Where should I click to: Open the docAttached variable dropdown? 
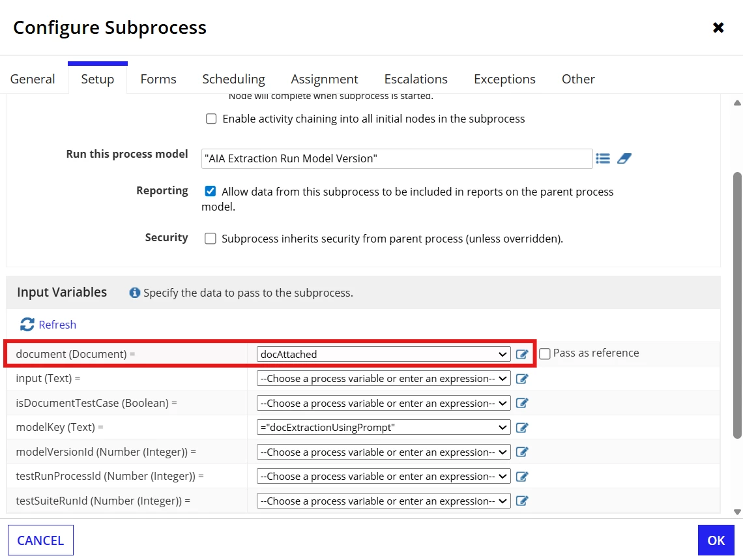[383, 355]
